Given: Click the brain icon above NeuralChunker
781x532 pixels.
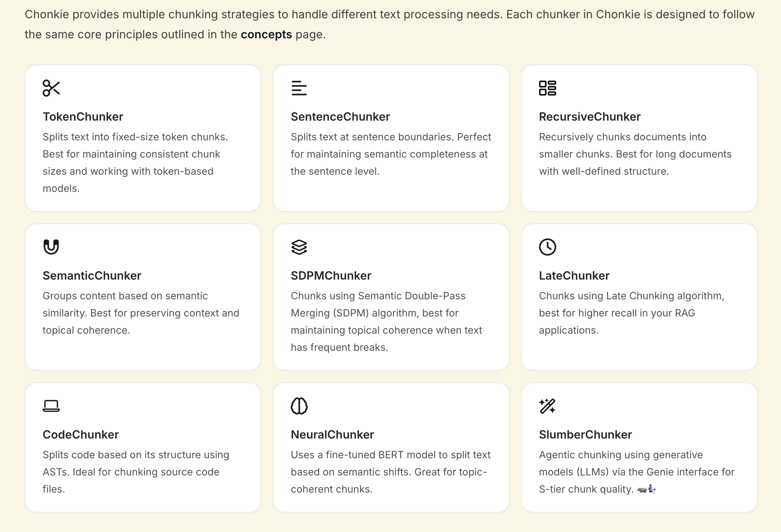Looking at the screenshot, I should 299,406.
